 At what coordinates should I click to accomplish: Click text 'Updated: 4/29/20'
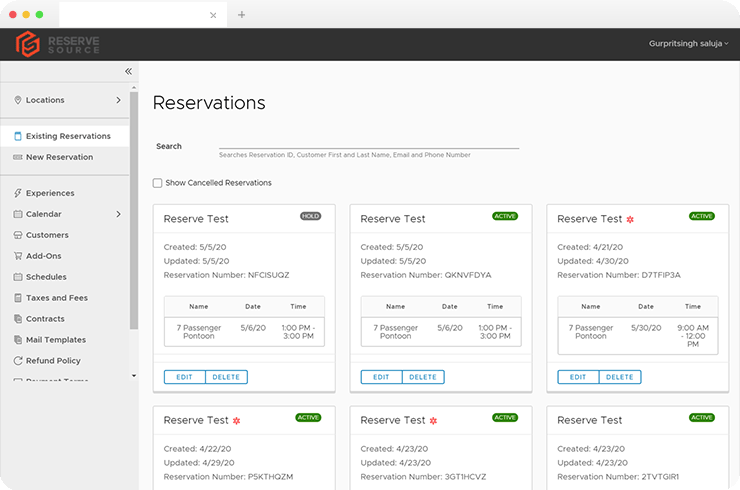(199, 463)
